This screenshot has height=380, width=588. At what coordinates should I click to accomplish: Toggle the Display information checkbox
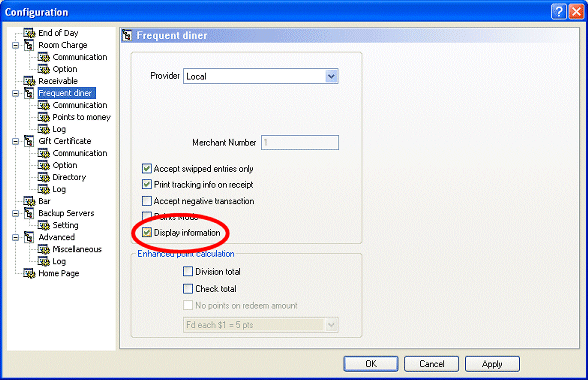coord(147,233)
